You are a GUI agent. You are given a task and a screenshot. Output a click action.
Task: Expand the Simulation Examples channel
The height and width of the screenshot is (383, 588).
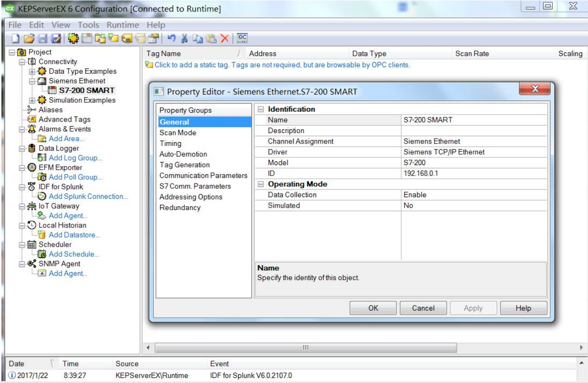(x=32, y=100)
